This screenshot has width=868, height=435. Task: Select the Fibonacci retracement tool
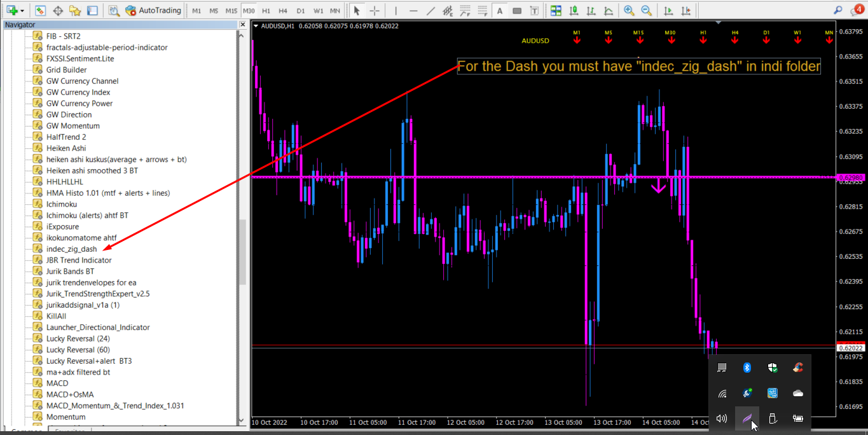coord(465,10)
